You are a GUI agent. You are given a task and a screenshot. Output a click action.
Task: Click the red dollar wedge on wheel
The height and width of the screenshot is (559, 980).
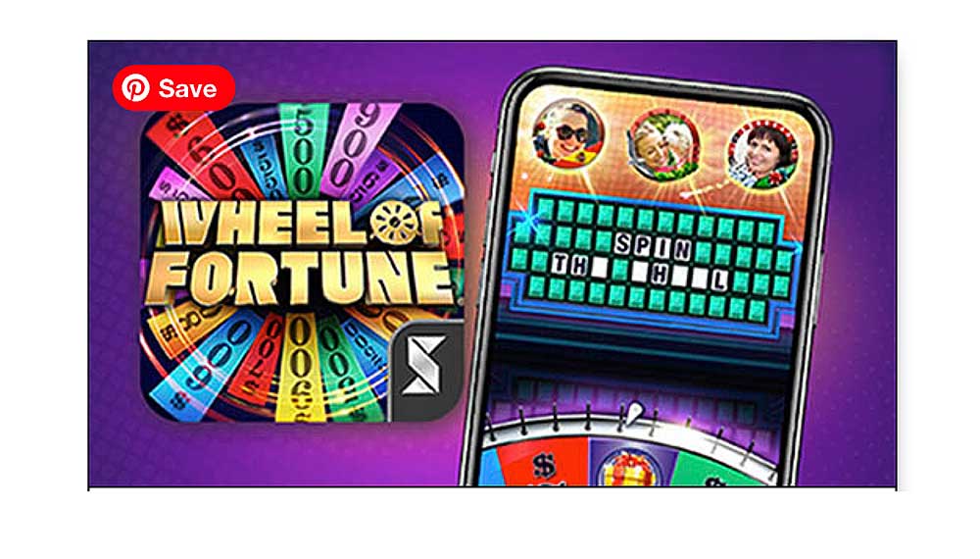[x=542, y=463]
